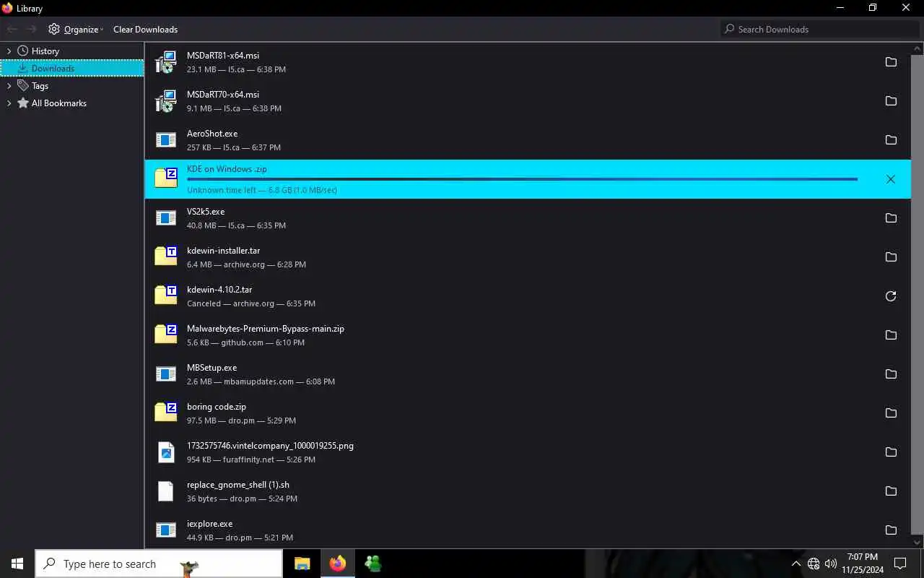Click the KDE on Windows zip file icon
This screenshot has width=924, height=578.
(x=166, y=178)
